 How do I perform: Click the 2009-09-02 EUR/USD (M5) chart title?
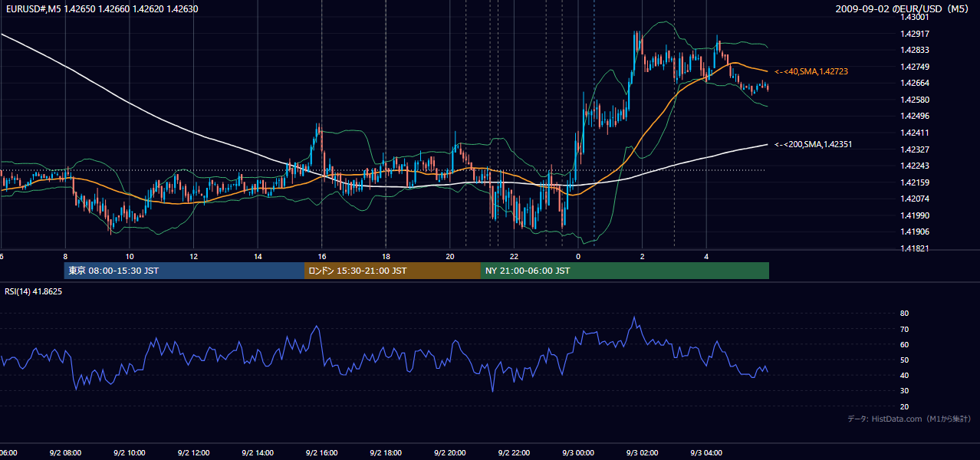(903, 9)
